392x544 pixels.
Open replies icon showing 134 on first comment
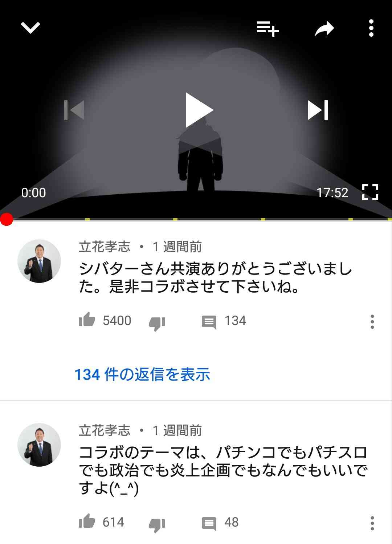click(x=209, y=322)
